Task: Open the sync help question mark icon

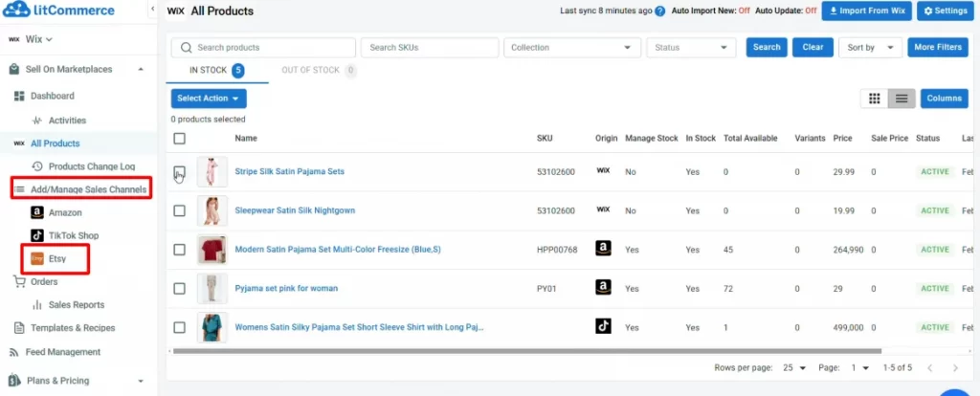Action: pos(659,11)
